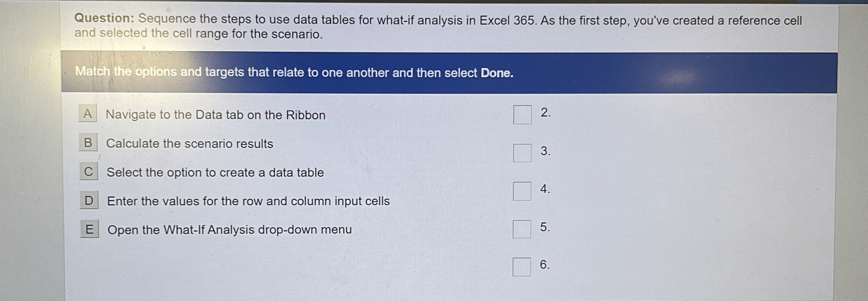Select the empty box next to step 3
This screenshot has height=301, width=868.
coord(522,153)
